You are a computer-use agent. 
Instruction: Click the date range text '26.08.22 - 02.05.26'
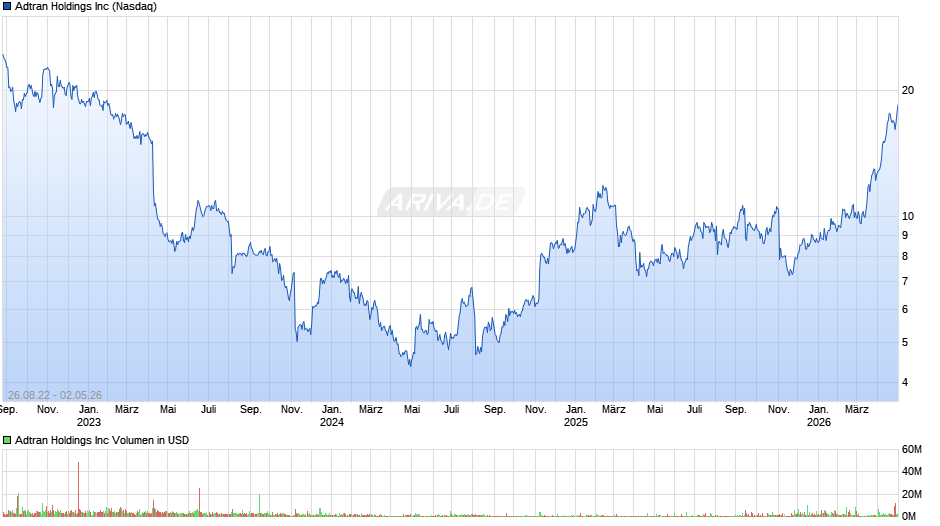point(55,395)
